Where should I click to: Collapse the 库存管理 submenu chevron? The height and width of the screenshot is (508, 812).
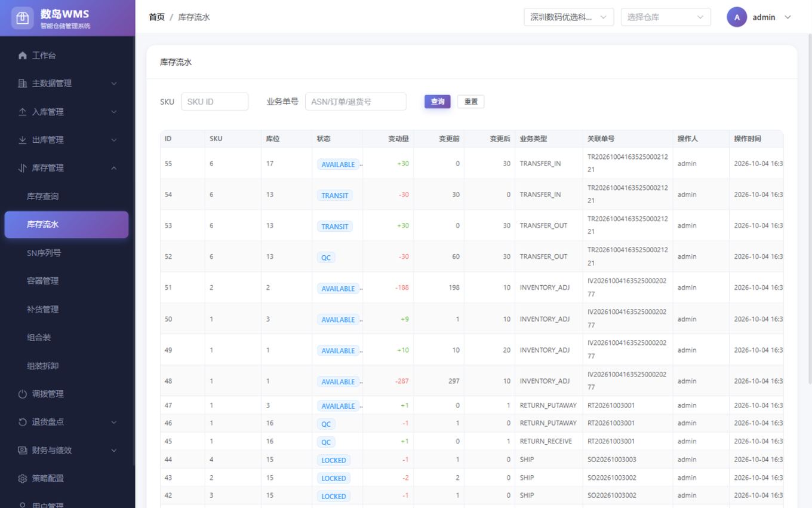[114, 168]
